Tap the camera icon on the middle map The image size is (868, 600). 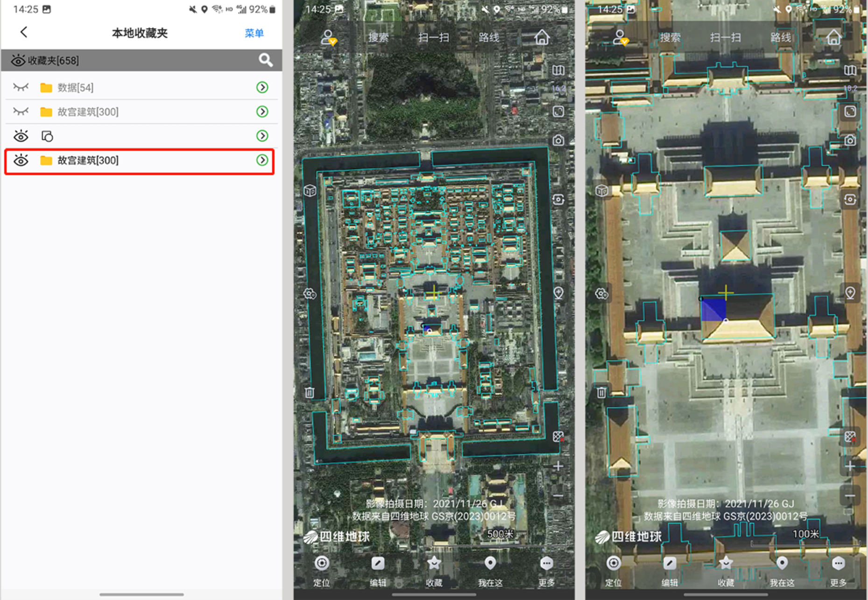coord(558,140)
